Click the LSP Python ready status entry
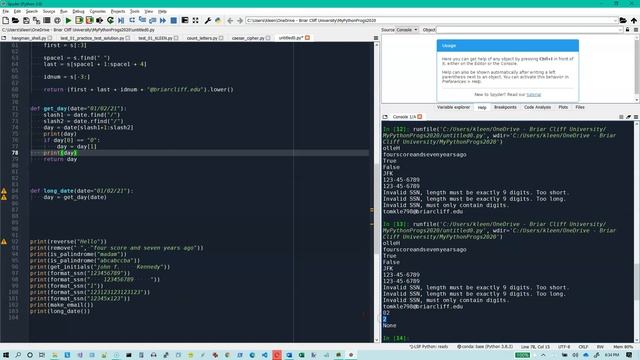Screen dimensions: 640x360 429,347
